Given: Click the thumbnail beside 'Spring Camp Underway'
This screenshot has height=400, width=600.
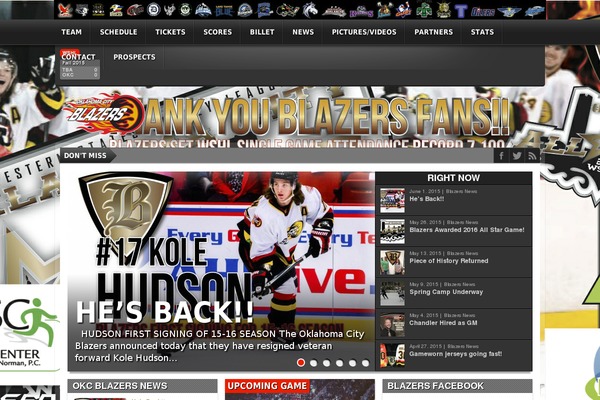Looking at the screenshot, I should pos(392,293).
